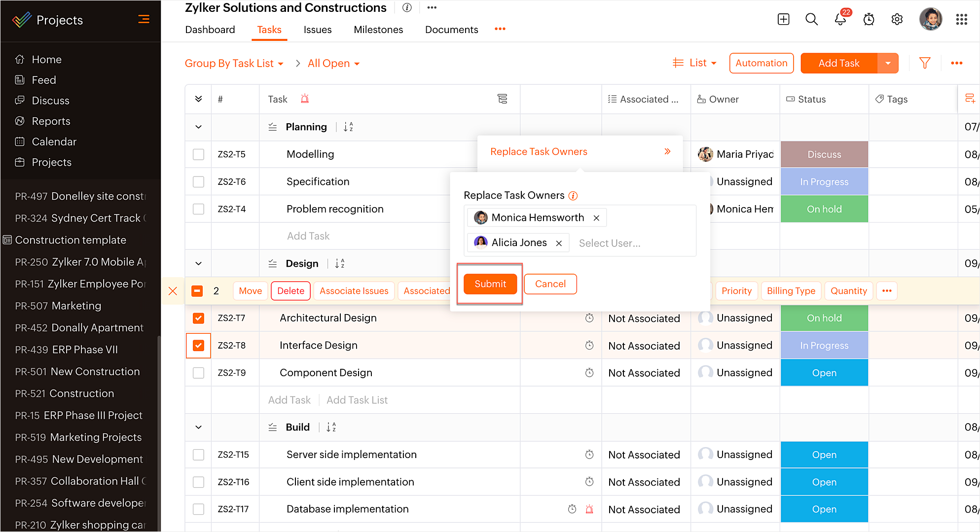Screen dimensions: 980x532
Task: Click the info icon beside Replace Task Owners
Action: (x=573, y=196)
